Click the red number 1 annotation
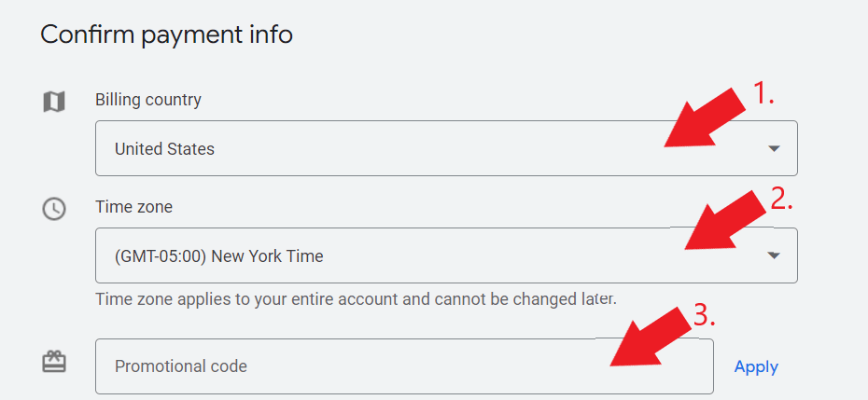 pyautogui.click(x=765, y=94)
